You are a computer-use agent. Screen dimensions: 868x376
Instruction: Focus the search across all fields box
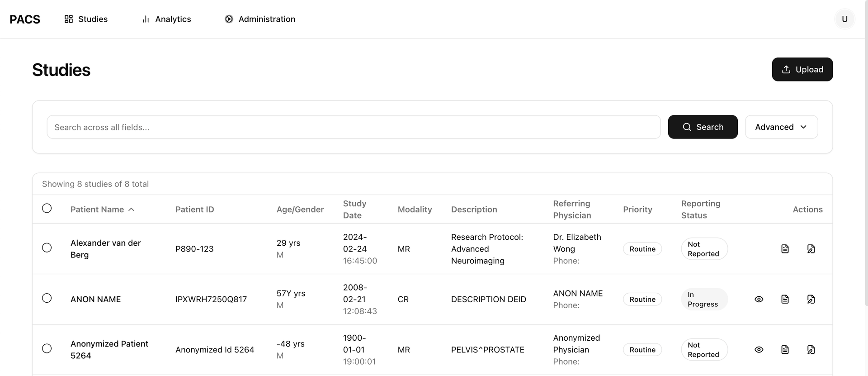click(353, 127)
